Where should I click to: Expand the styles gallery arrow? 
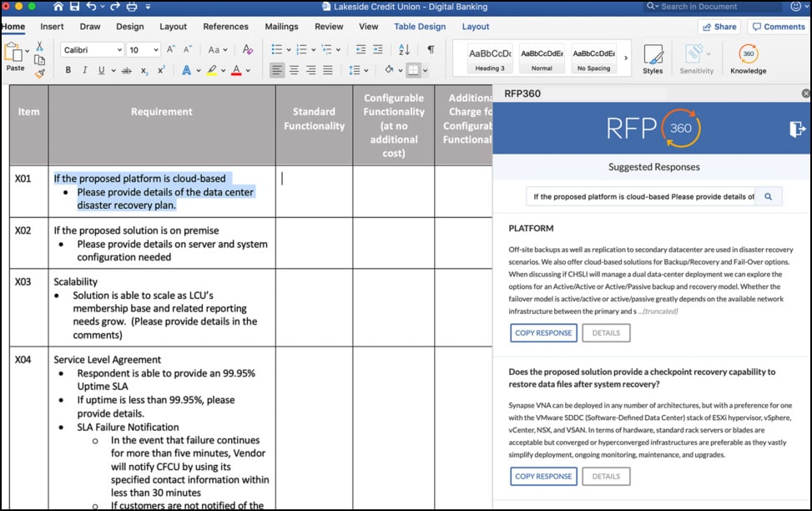pos(626,58)
